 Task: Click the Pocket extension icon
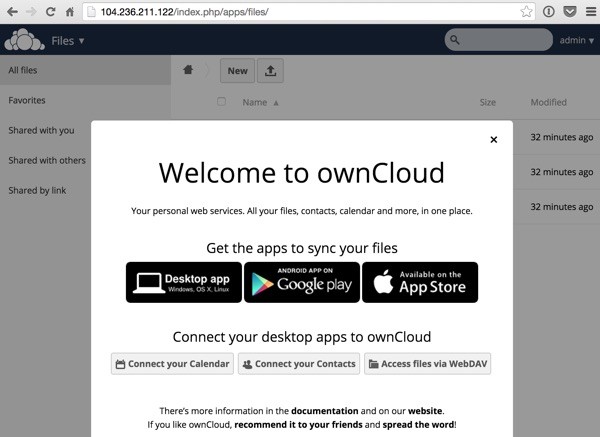pyautogui.click(x=570, y=12)
